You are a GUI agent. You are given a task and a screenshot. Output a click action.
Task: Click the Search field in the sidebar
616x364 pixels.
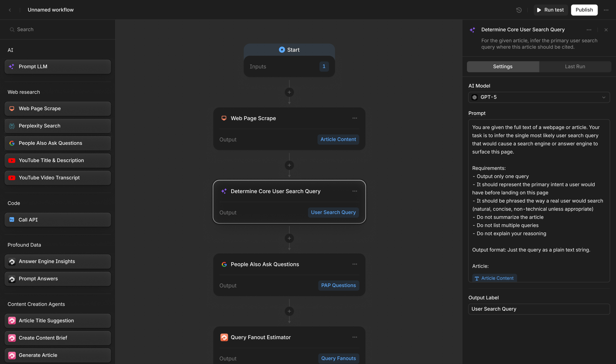click(57, 29)
